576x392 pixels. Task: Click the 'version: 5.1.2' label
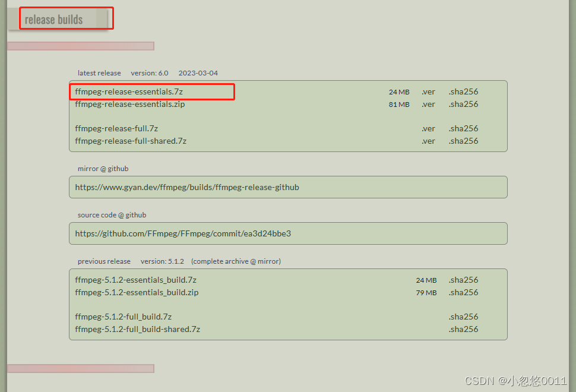(162, 261)
